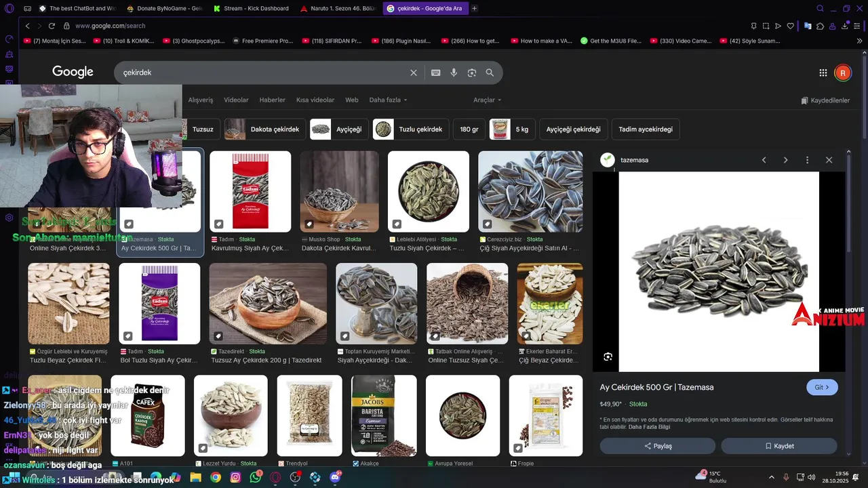Select the Dakota çekirdek filter chip
This screenshot has width=868, height=488.
(x=264, y=129)
